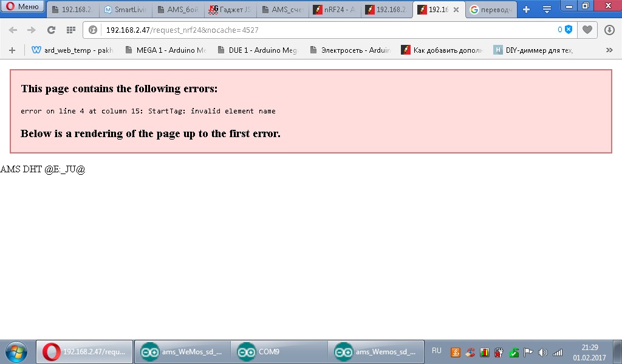Close the active 192.16 tab

tap(456, 10)
